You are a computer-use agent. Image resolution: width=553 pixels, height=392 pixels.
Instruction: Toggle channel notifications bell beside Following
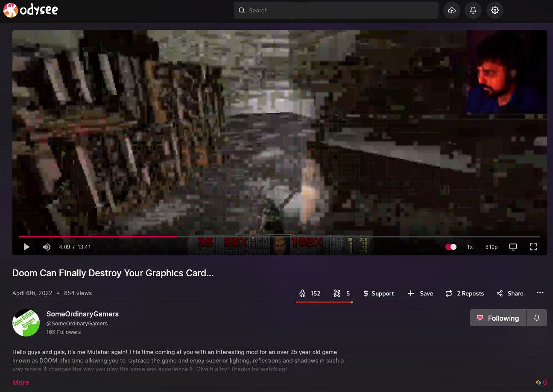point(537,318)
